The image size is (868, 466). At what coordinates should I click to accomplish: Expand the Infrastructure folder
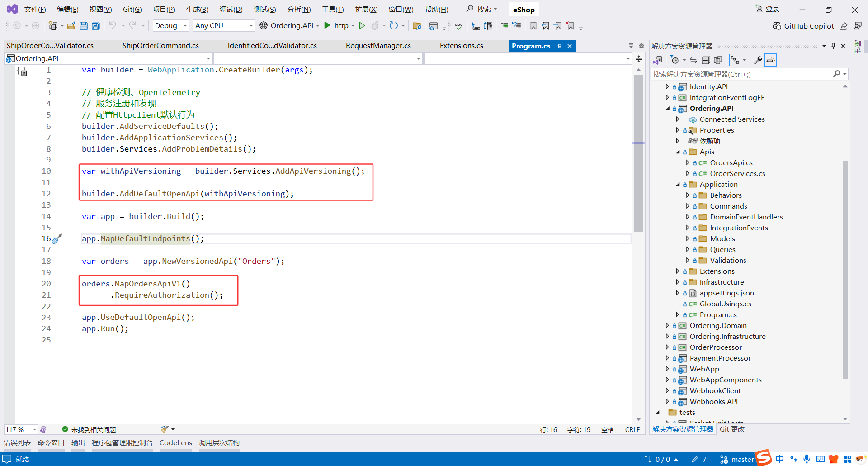point(677,282)
